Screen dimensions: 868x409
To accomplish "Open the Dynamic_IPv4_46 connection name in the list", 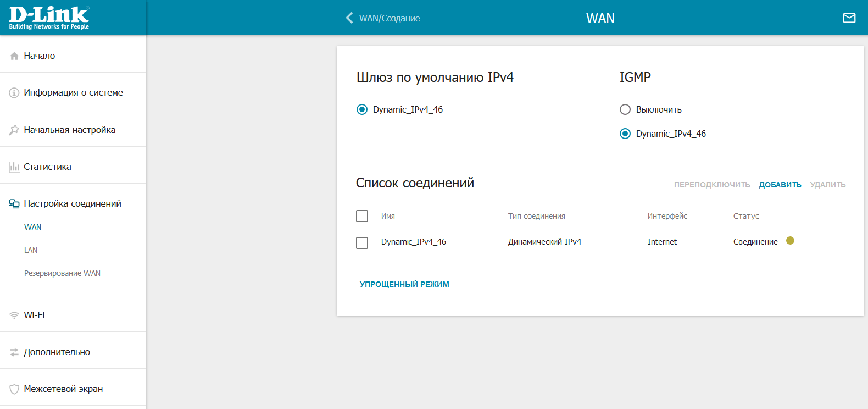I will tap(414, 242).
